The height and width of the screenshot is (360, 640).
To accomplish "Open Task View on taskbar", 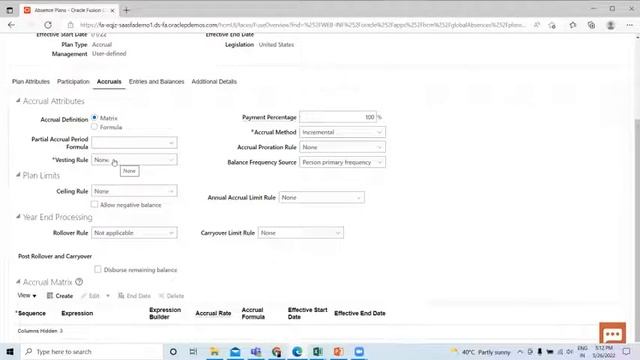I will pos(193,351).
